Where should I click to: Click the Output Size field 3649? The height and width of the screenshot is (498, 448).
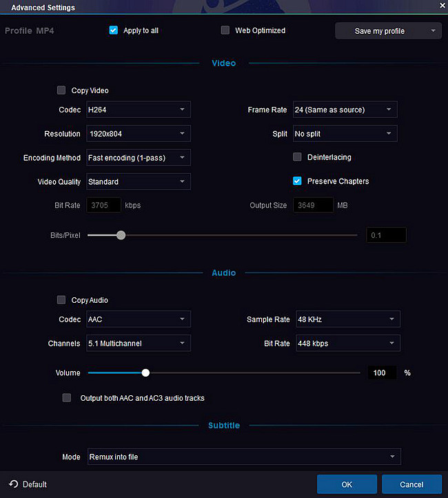click(314, 205)
